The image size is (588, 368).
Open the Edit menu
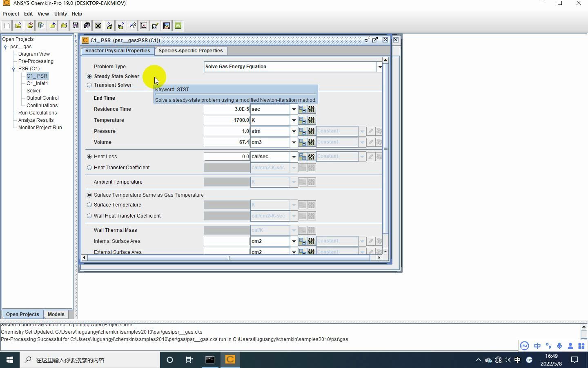tap(28, 13)
